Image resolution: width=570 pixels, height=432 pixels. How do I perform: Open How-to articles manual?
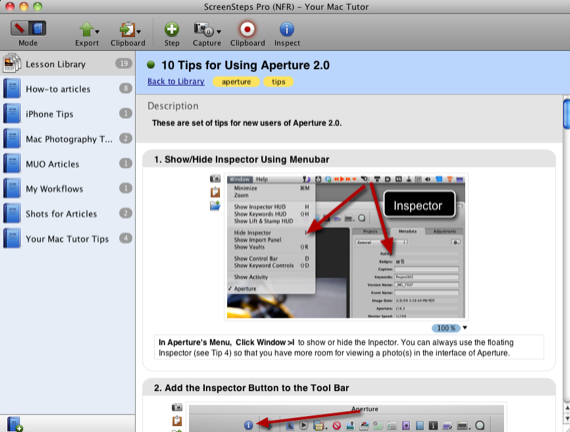click(68, 89)
